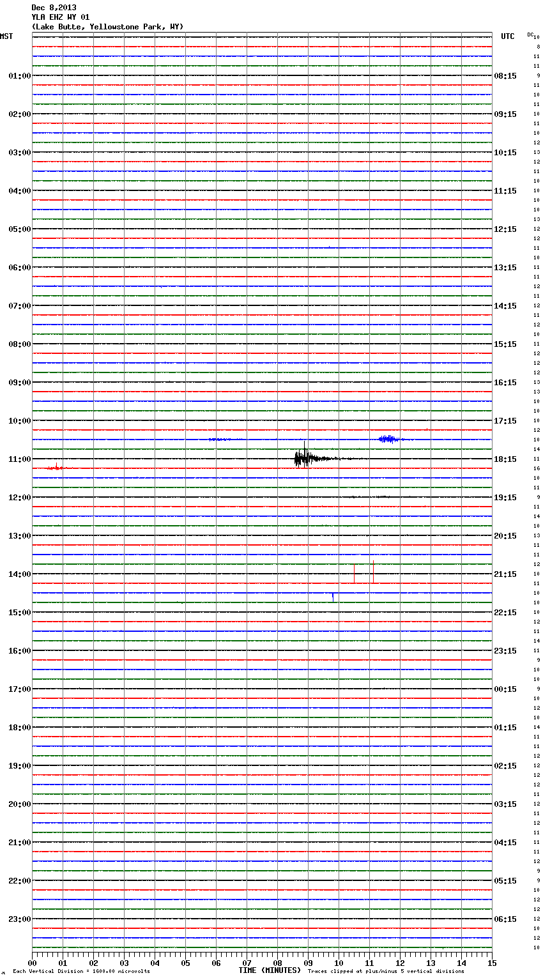Click the 18:15 UTC label
Image resolution: width=543 pixels, height=980 pixels.
(x=505, y=459)
